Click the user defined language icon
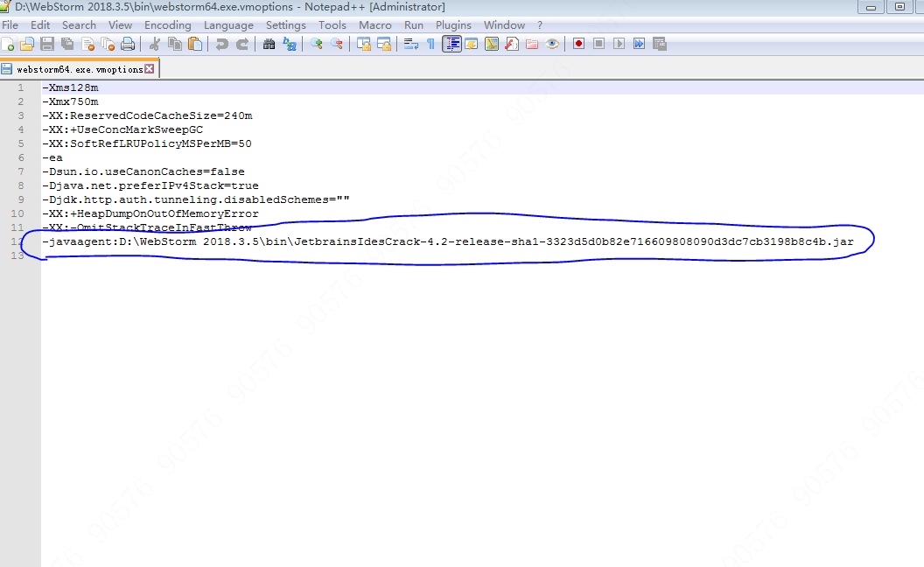Image resolution: width=924 pixels, height=567 pixels. point(472,45)
